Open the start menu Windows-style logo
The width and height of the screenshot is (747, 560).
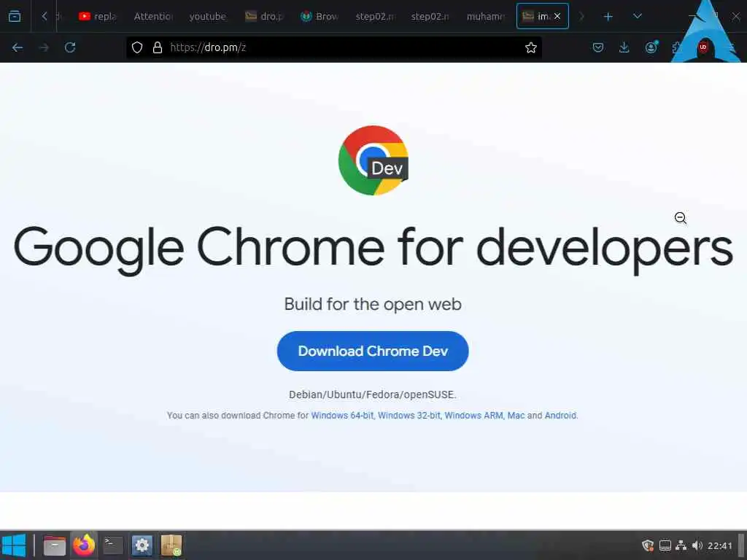(14, 545)
